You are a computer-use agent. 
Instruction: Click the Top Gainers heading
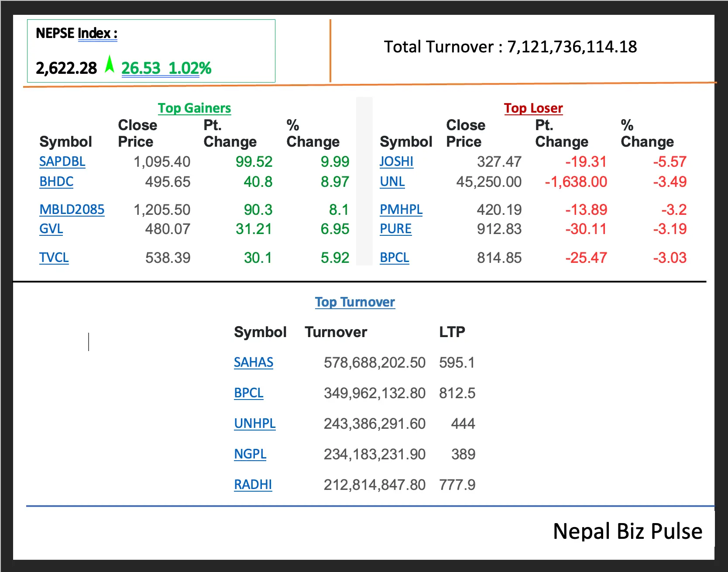(x=194, y=108)
